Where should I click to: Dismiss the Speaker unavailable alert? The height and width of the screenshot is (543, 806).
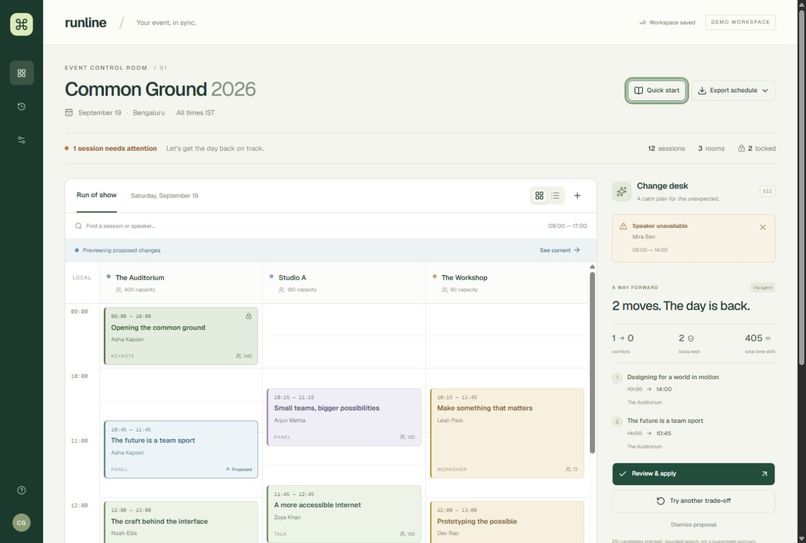(x=763, y=227)
